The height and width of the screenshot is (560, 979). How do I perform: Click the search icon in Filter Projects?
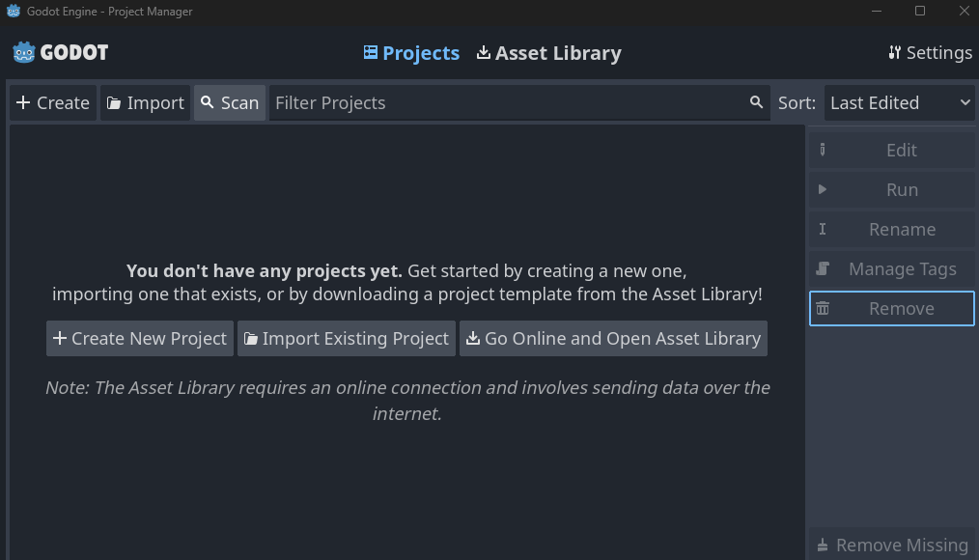pyautogui.click(x=756, y=102)
